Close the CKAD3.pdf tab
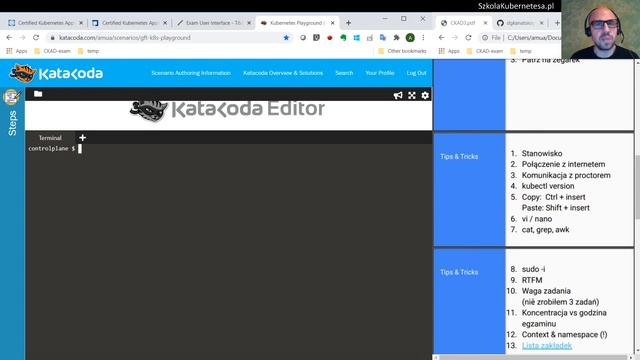The width and height of the screenshot is (640, 360). (x=485, y=23)
